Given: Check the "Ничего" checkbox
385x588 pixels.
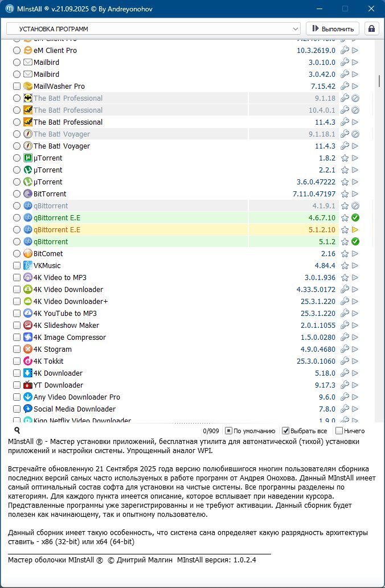Looking at the screenshot, I should pos(339,431).
